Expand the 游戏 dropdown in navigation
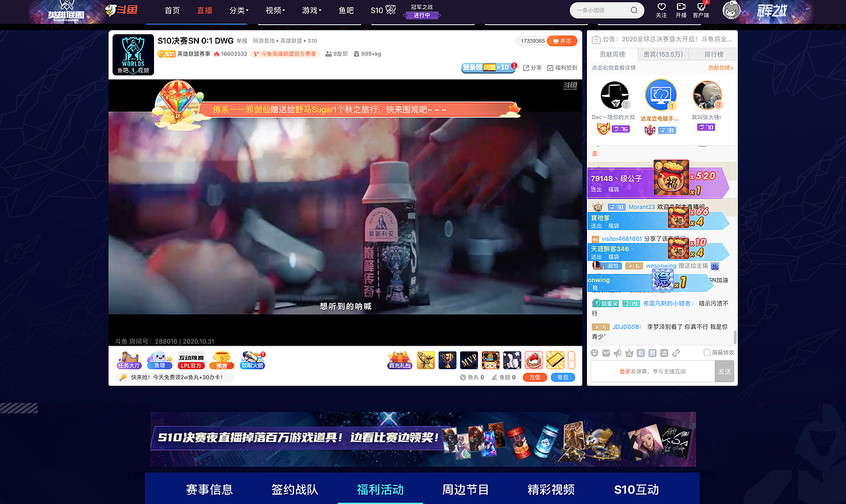Viewport: 846px width, 504px height. click(x=311, y=10)
